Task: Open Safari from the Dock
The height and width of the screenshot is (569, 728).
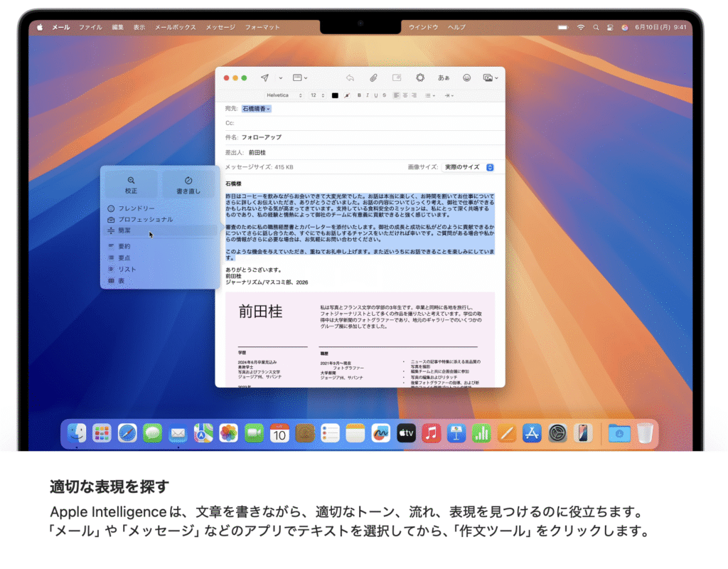Action: [127, 433]
